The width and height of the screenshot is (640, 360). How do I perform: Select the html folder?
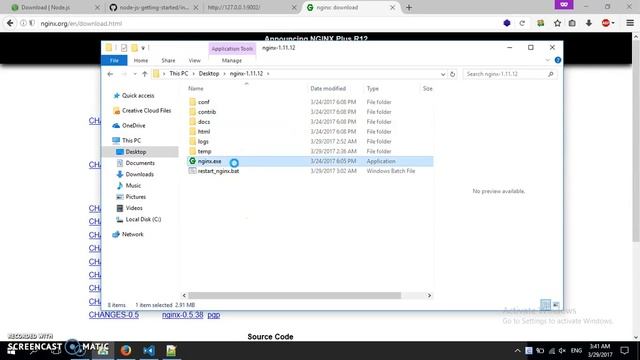(204, 131)
